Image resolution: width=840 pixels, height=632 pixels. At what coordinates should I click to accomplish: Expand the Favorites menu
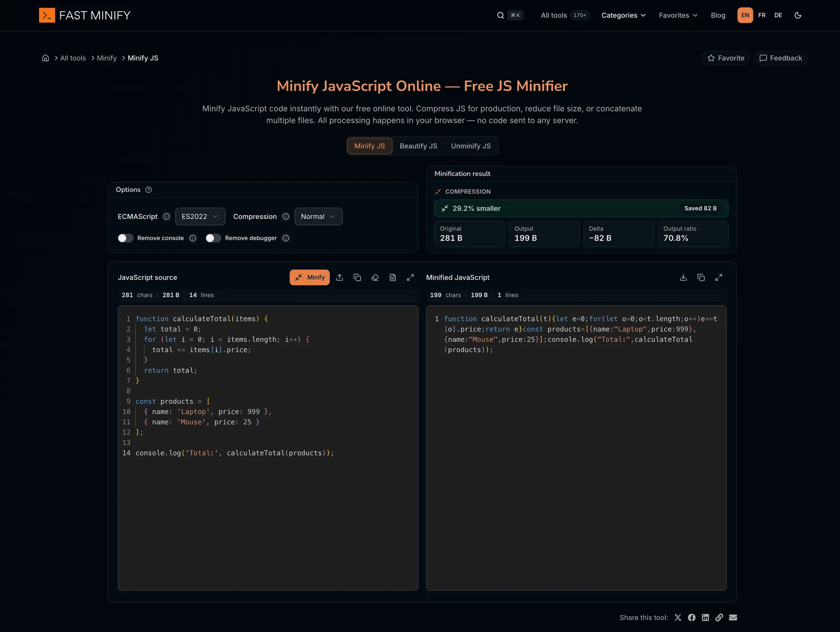coord(678,15)
